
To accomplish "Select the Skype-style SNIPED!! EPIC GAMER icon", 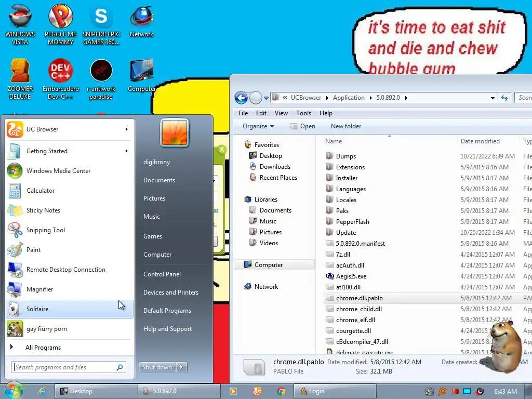I will [x=101, y=24].
